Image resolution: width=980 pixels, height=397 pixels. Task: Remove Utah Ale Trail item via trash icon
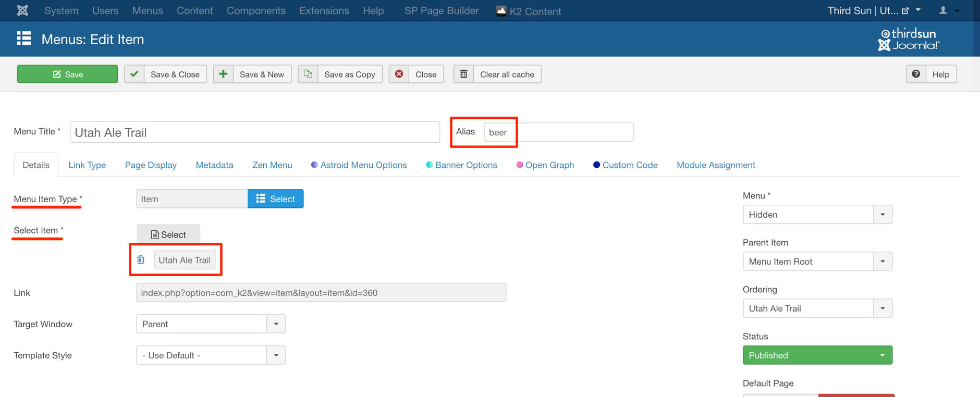point(141,259)
